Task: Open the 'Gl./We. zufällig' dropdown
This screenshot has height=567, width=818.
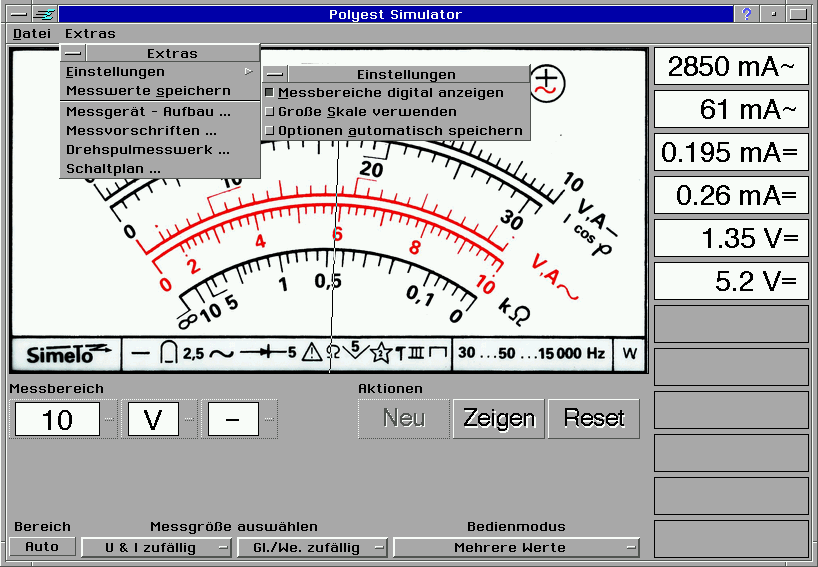Action: 312,547
